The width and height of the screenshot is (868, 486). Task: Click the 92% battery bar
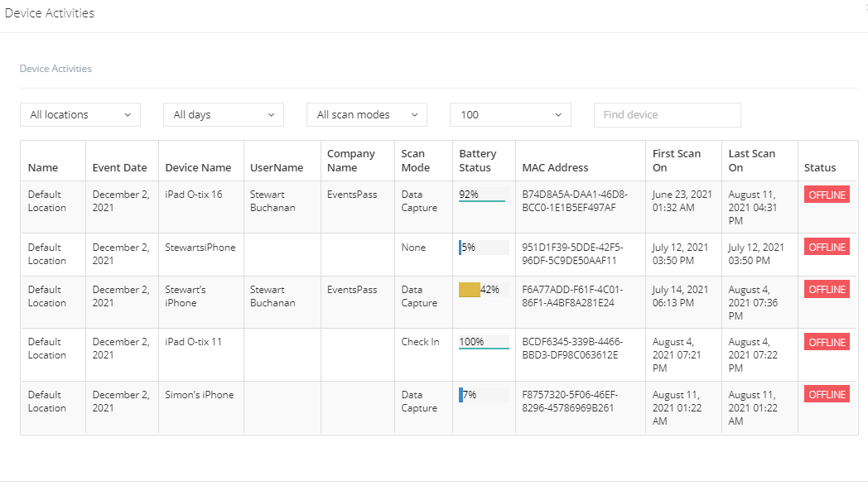483,195
